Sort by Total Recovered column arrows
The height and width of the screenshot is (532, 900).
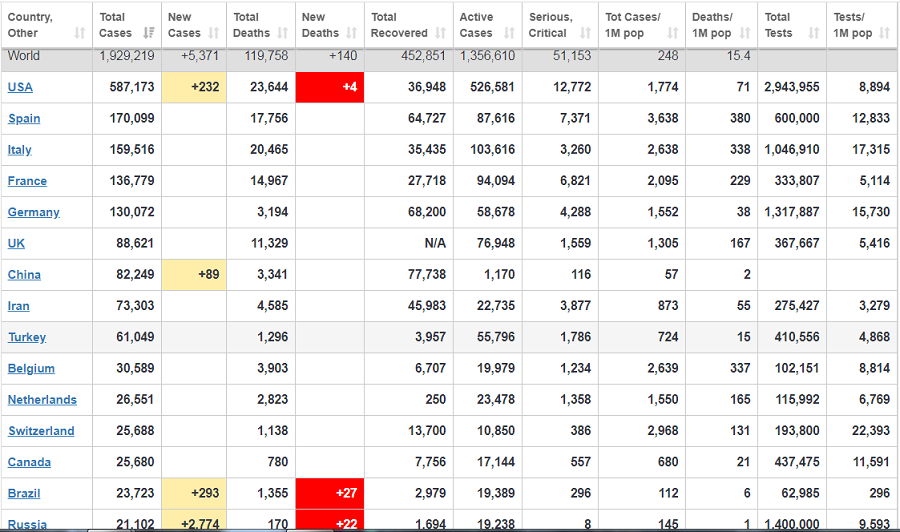[440, 33]
